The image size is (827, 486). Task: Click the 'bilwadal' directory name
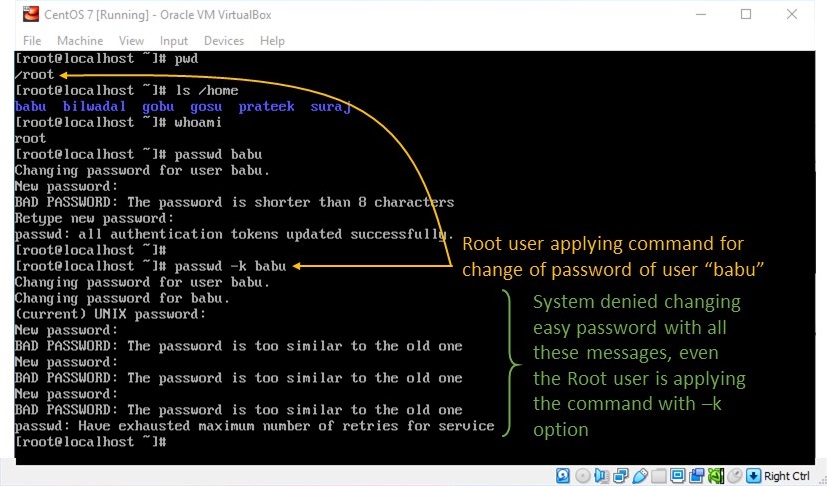click(x=94, y=107)
